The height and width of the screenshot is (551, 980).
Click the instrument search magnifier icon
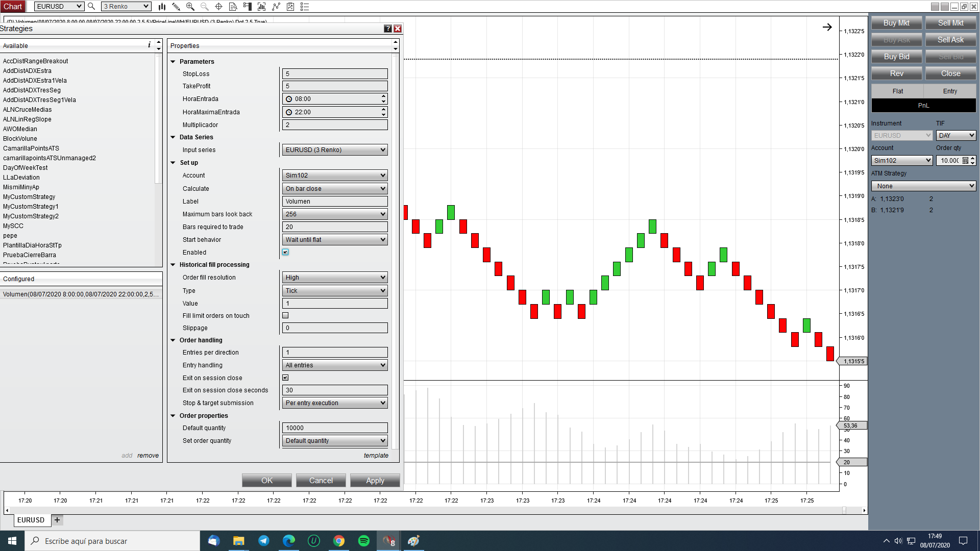point(91,7)
